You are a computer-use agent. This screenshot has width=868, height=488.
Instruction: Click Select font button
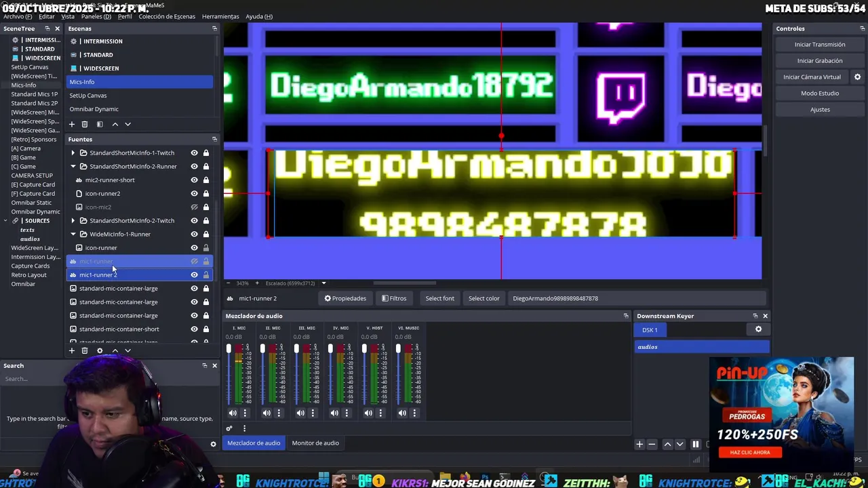[439, 298]
